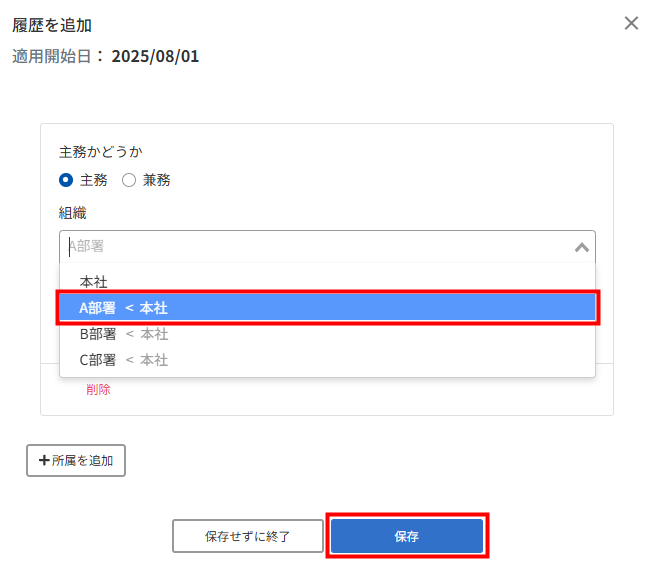Click the 2025/08/01 start date value
Viewport: 650px width, 563px height.
(155, 56)
